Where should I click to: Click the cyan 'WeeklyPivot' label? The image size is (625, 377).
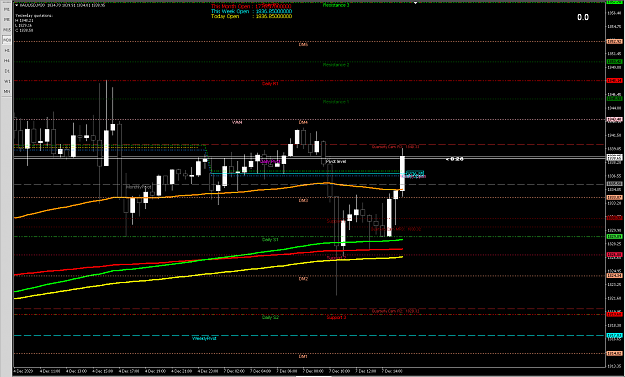[x=204, y=338]
